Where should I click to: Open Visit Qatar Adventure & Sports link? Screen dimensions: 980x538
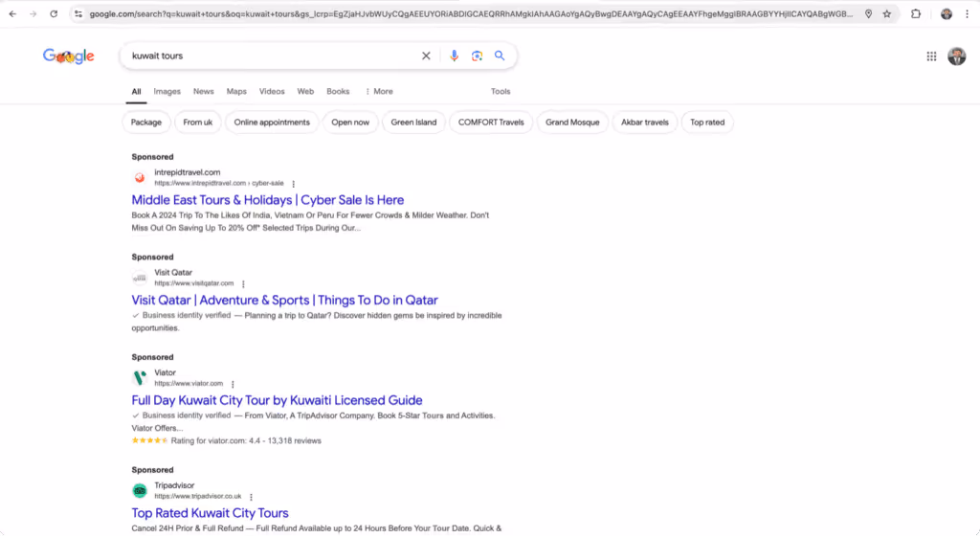284,300
